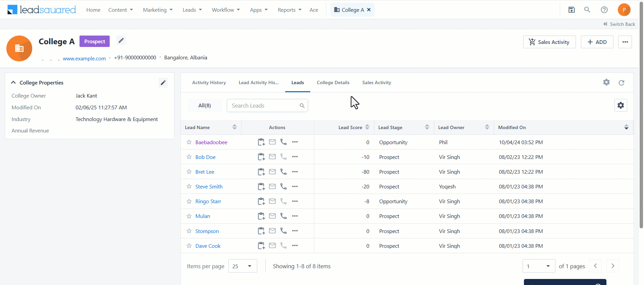This screenshot has height=285, width=644.
Task: Open the Leads menu dropdown
Action: (192, 10)
